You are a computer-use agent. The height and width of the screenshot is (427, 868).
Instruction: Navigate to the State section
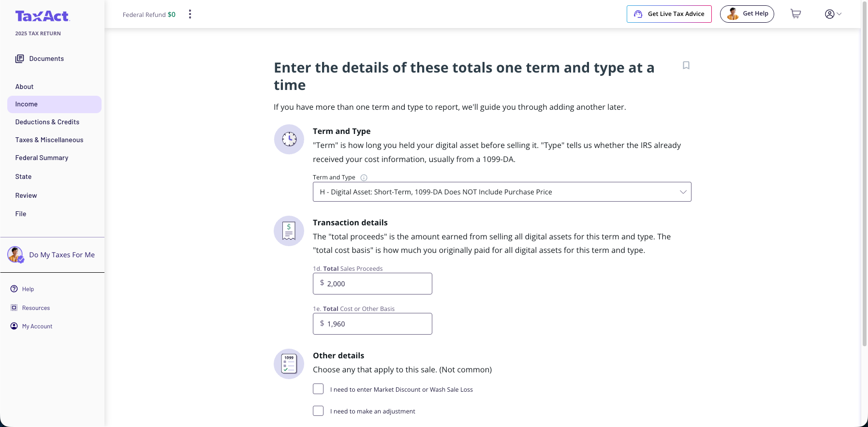23,177
